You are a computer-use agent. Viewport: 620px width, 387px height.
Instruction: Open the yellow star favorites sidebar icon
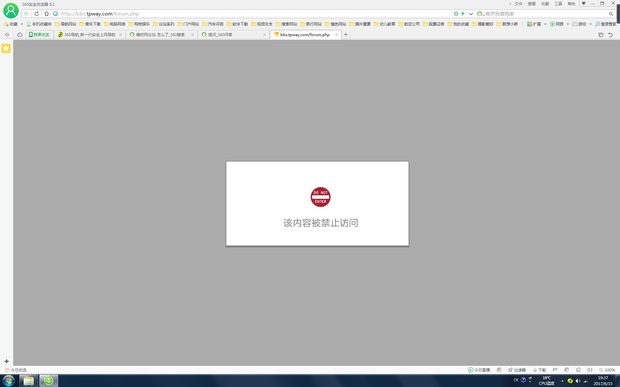click(6, 48)
